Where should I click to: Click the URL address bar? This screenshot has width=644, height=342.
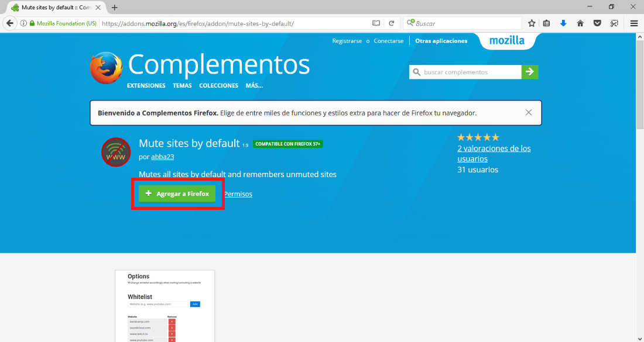pos(234,23)
